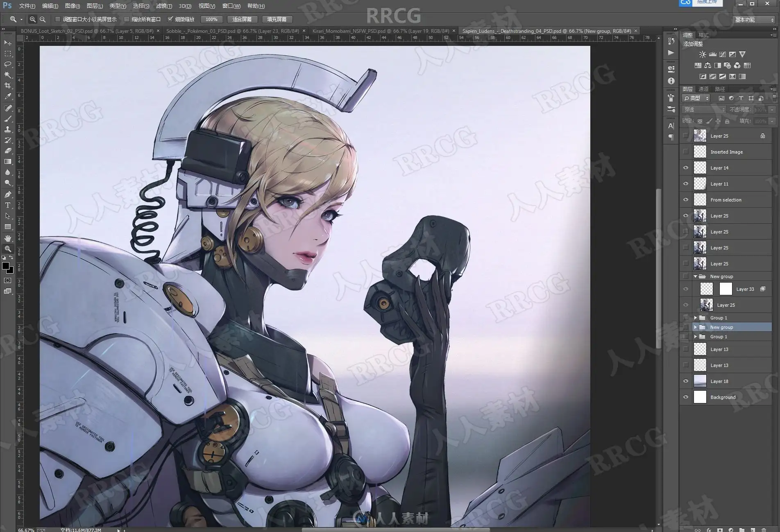
Task: Click the lock position icon
Action: pyautogui.click(x=718, y=121)
